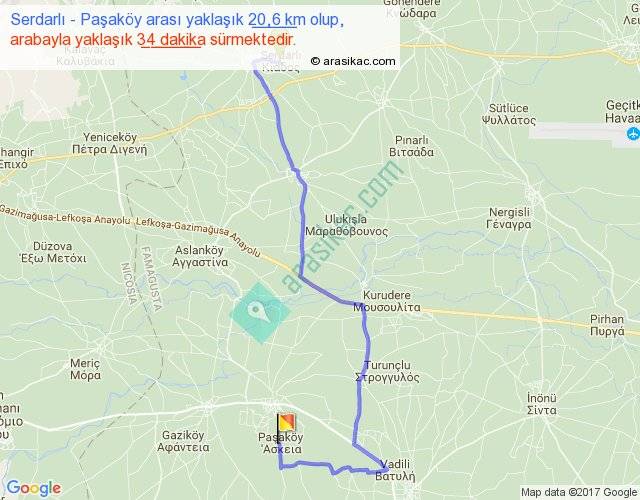
Task: Click the 34 dakika duration link
Action: coord(171,40)
